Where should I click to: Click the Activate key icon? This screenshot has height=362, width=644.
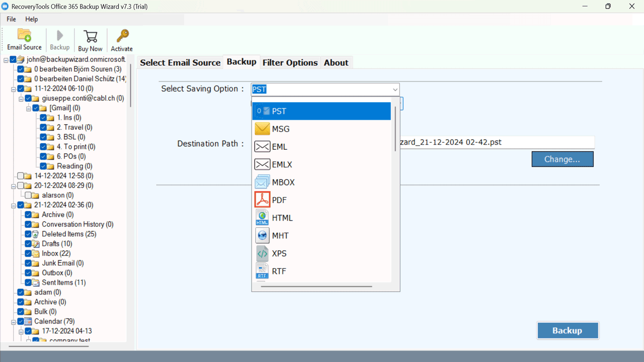[122, 36]
